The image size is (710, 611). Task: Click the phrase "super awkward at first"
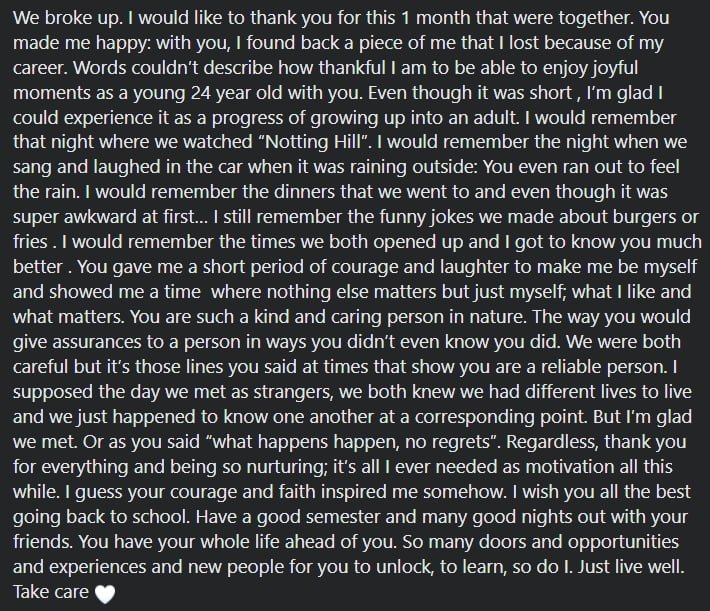tap(104, 217)
